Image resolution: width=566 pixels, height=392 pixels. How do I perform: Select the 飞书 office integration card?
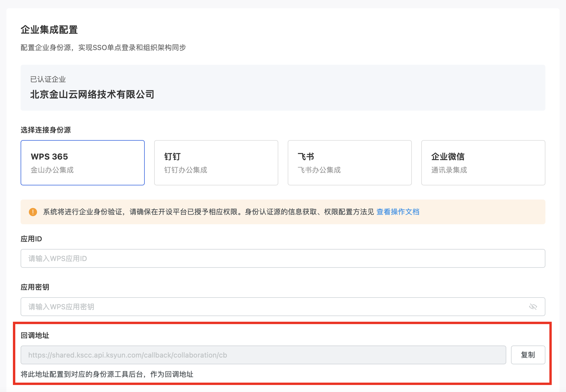tap(349, 162)
